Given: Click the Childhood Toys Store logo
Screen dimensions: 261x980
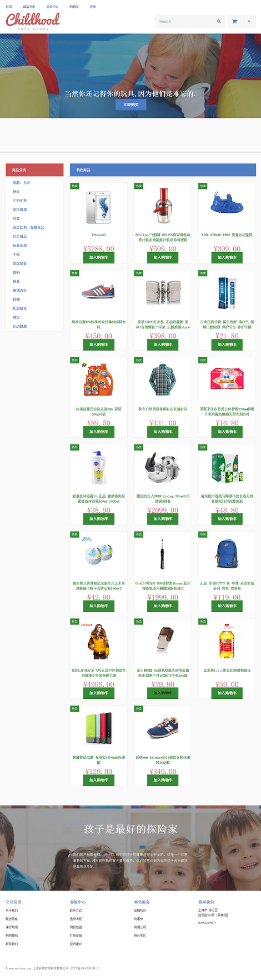Looking at the screenshot, I should (33, 21).
